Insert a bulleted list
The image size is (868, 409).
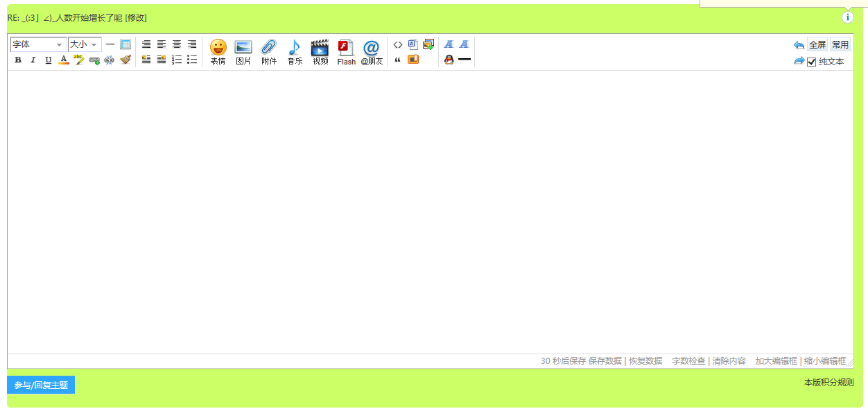tap(192, 60)
